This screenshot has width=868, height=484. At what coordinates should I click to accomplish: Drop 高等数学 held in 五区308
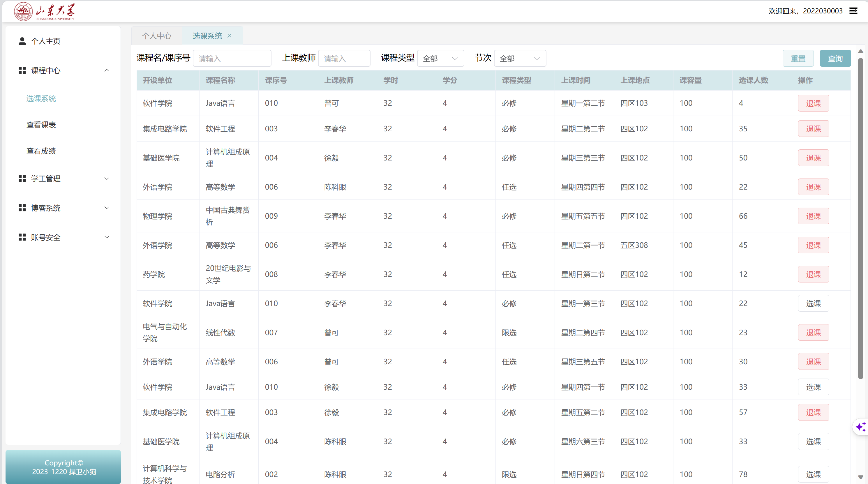(x=813, y=245)
